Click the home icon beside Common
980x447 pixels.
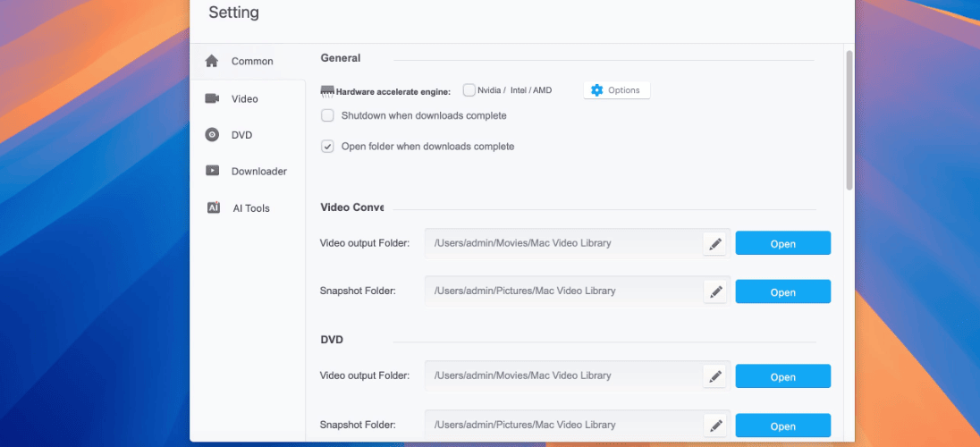point(212,61)
